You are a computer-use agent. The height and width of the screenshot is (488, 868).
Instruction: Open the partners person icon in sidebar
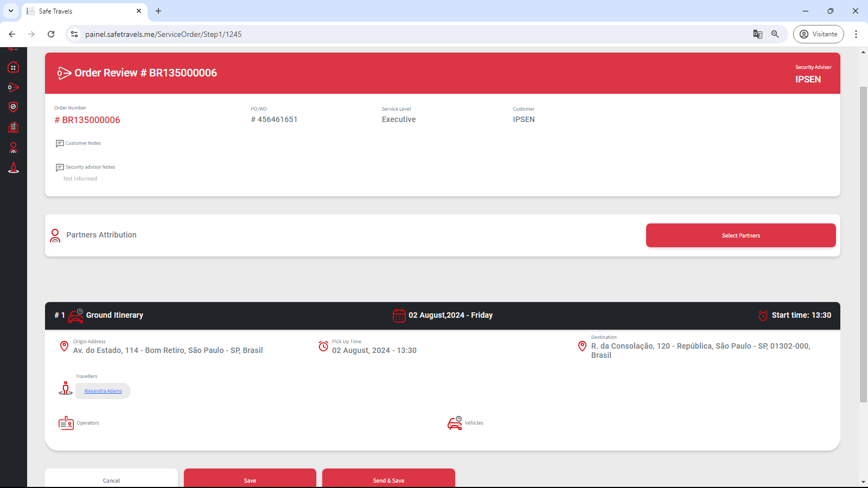pyautogui.click(x=14, y=147)
